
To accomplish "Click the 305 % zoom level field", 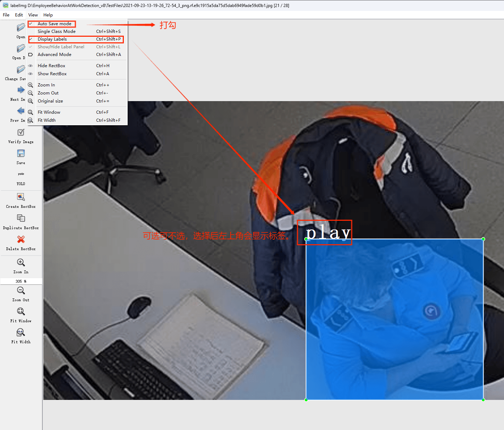I will coord(21,281).
